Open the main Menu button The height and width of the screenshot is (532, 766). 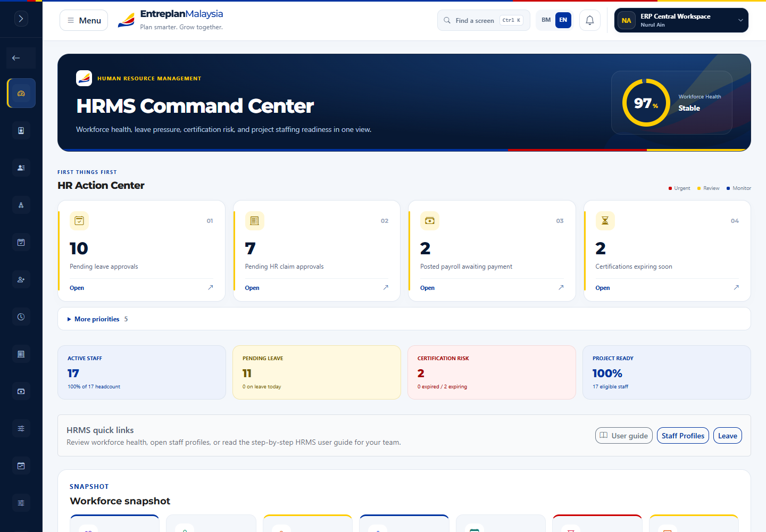point(84,20)
